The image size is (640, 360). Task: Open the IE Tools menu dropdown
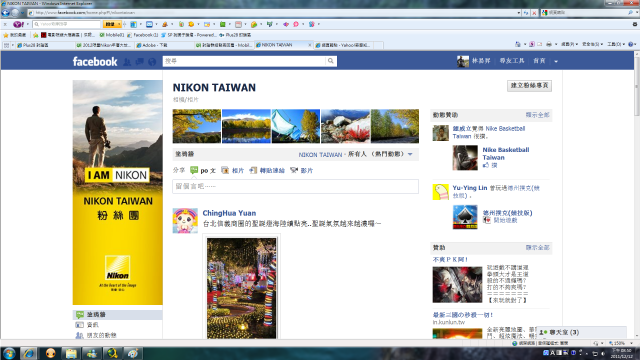(x=616, y=44)
